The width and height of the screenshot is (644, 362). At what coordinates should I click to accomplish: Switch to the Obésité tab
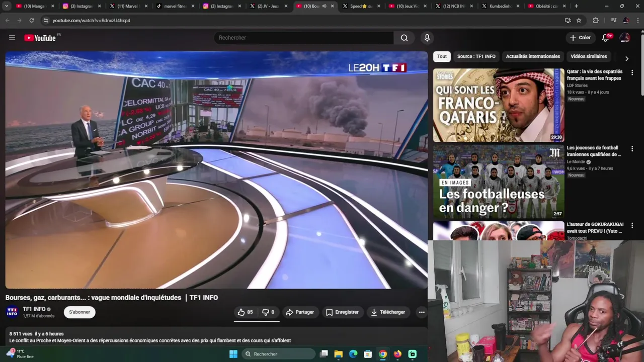coord(545,6)
